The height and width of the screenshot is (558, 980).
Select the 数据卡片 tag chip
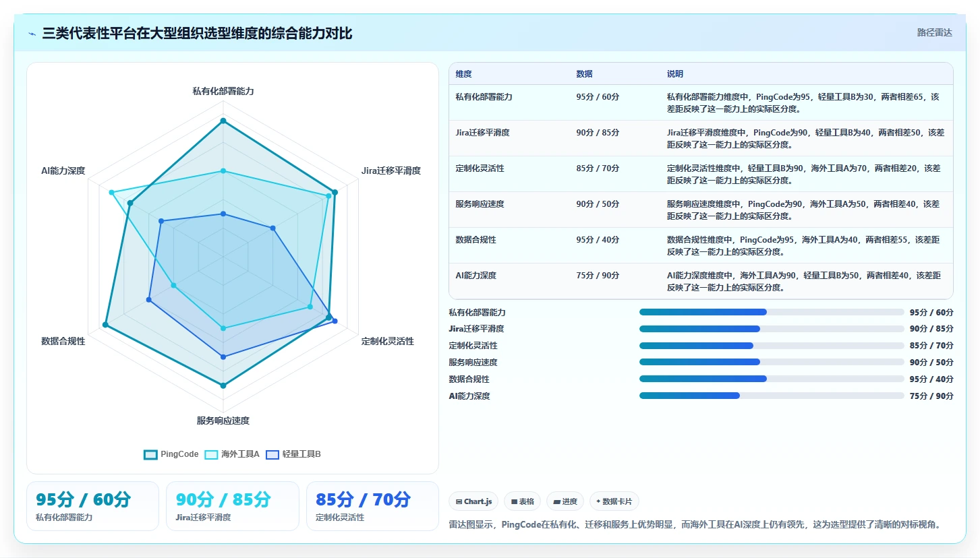(614, 501)
